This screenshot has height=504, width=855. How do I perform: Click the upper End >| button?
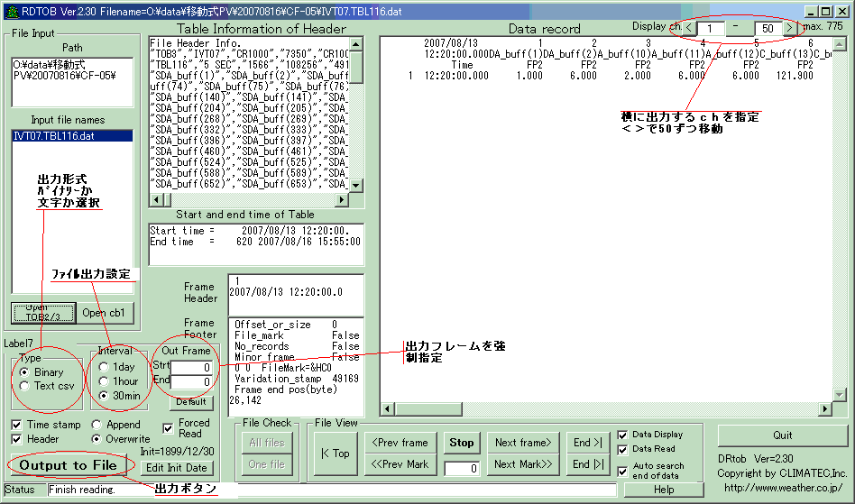[x=588, y=443]
